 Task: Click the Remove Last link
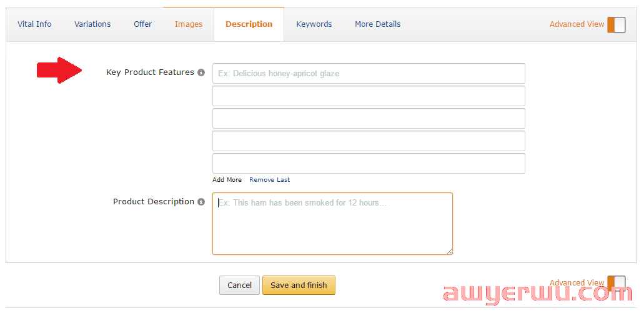[x=269, y=180]
